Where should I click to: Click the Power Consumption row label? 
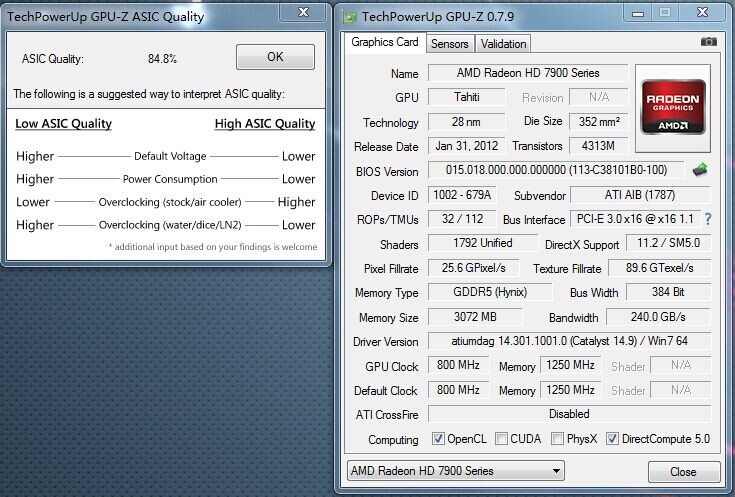click(x=170, y=179)
